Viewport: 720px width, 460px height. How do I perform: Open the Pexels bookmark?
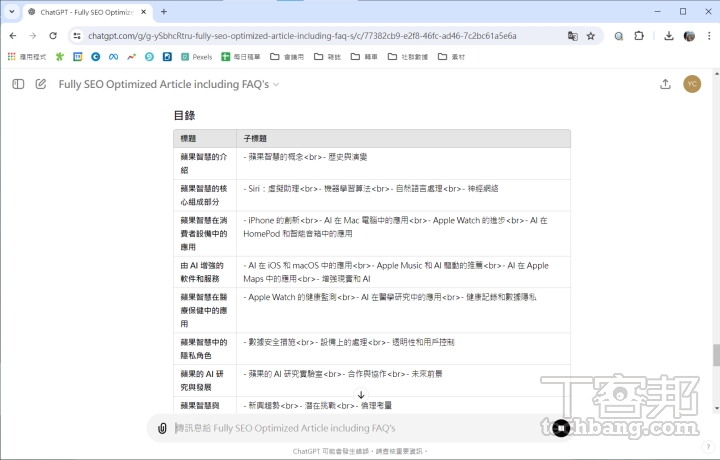[x=197, y=56]
